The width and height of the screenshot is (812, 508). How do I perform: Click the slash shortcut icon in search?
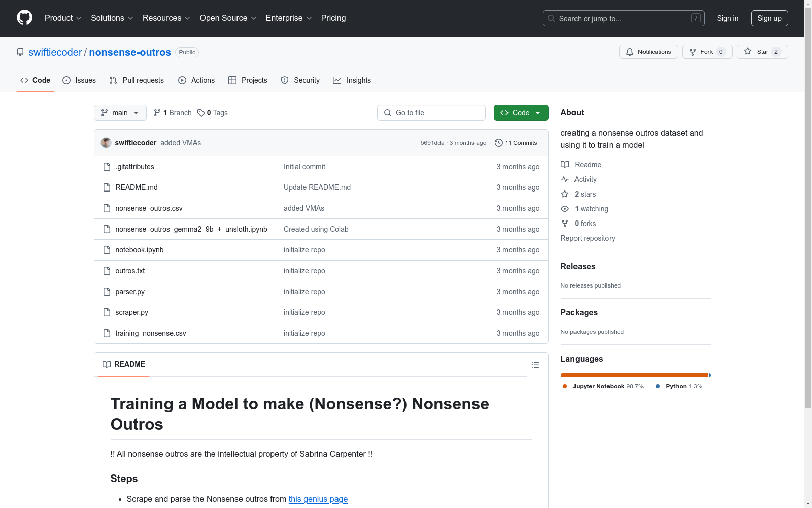coord(696,18)
